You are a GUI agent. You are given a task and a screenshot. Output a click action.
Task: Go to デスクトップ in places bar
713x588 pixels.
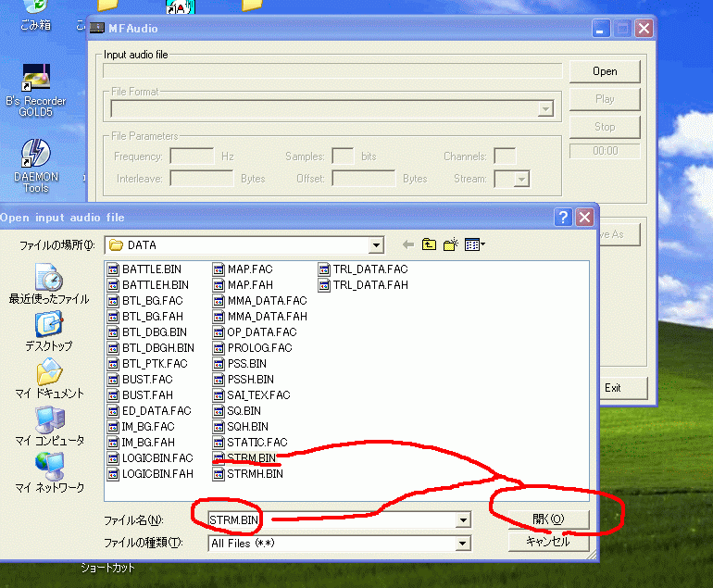[x=49, y=331]
